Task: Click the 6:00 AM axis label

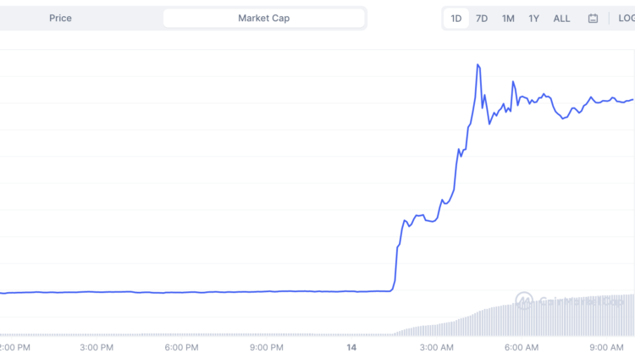Action: coord(522,347)
